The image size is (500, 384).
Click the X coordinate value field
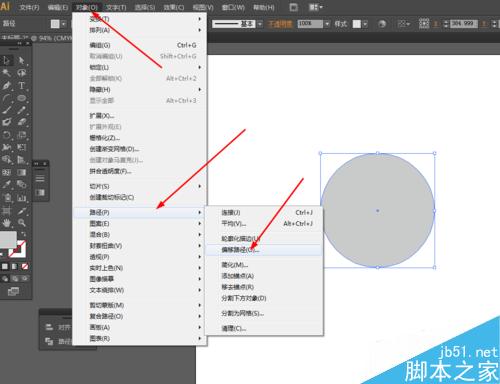coord(463,24)
